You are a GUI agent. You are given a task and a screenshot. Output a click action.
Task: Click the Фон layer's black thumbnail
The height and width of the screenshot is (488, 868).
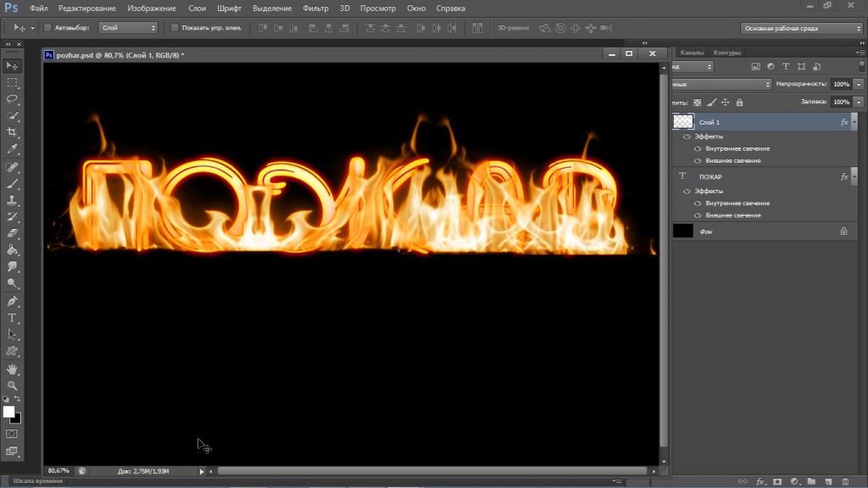pyautogui.click(x=682, y=230)
